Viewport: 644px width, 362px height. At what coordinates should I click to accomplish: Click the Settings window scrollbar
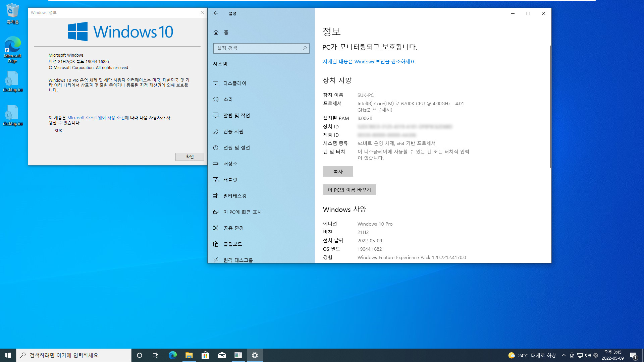550,107
